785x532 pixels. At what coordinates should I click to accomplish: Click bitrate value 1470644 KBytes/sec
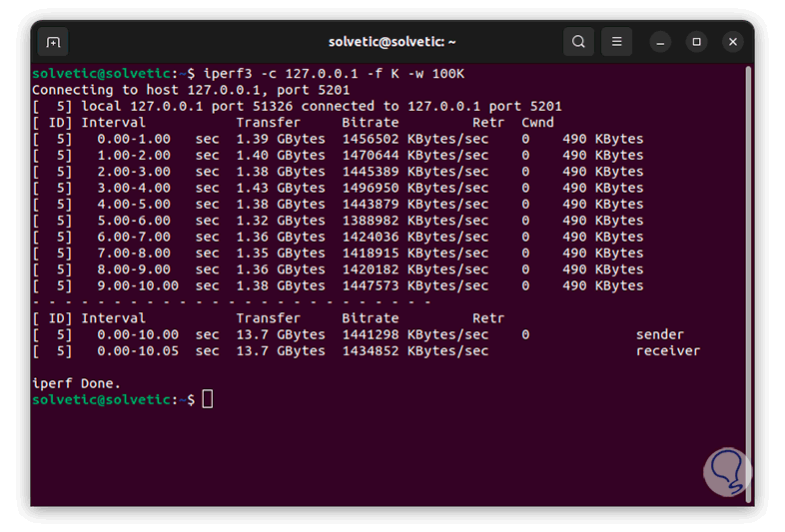tap(415, 156)
